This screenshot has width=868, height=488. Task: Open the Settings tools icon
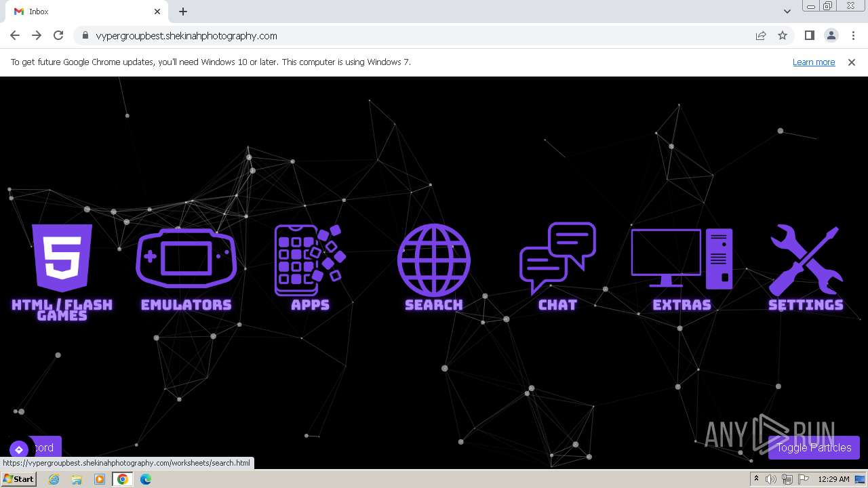[x=806, y=260]
